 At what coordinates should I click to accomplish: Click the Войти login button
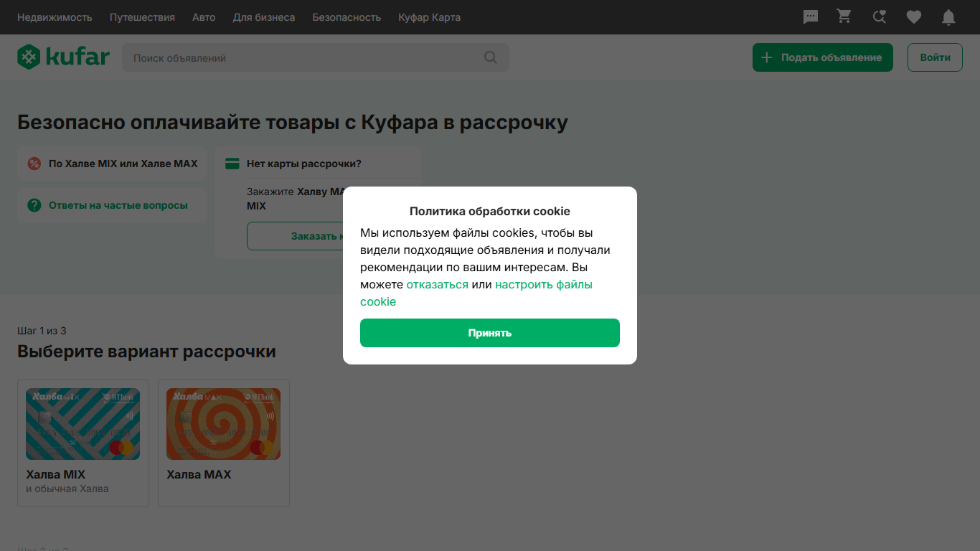tap(936, 57)
